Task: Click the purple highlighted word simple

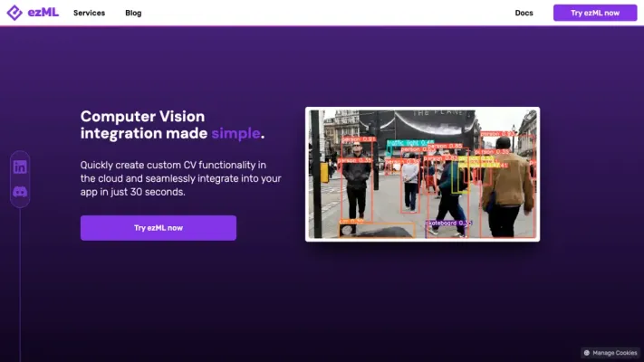Action: [235, 134]
